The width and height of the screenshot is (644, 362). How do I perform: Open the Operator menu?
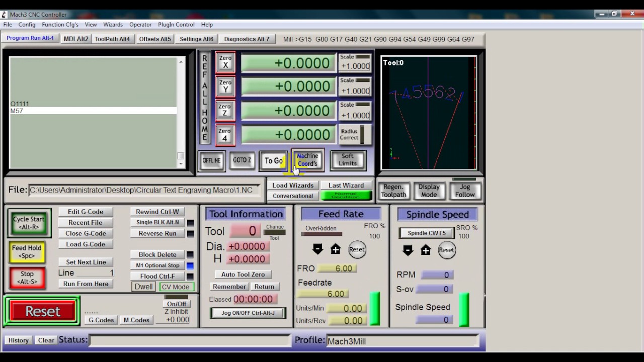[x=140, y=24]
